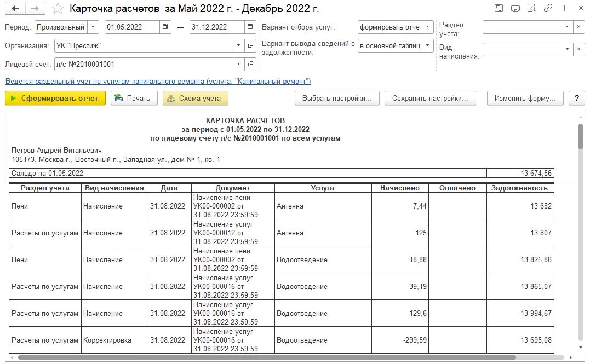Screen dimensions: 590x364
Task: Open calendar for start date 01.05.2022
Action: coord(165,27)
